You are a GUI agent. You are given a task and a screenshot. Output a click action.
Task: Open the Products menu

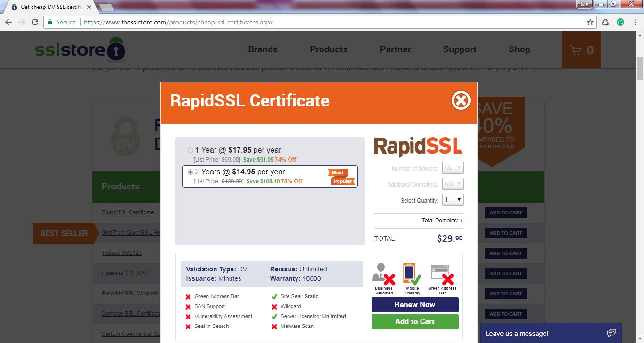(329, 49)
